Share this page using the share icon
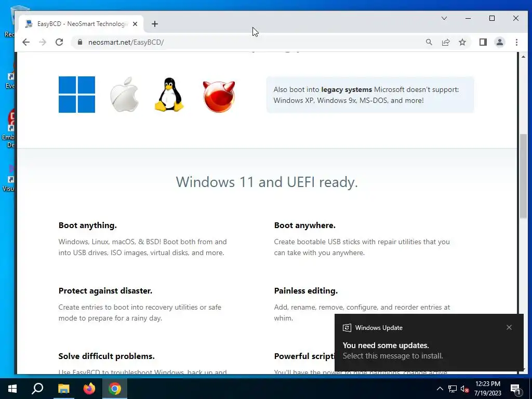The image size is (532, 399). click(x=445, y=42)
